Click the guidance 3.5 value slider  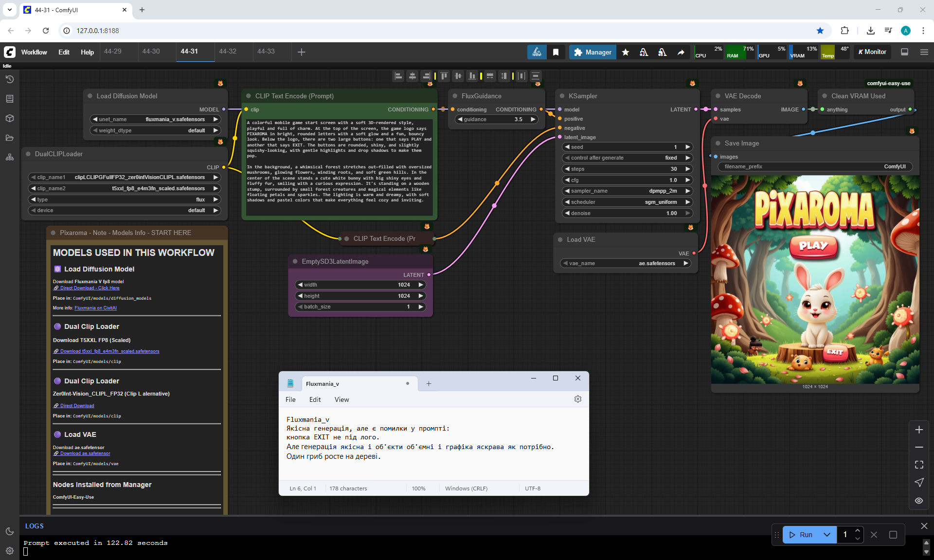(496, 119)
